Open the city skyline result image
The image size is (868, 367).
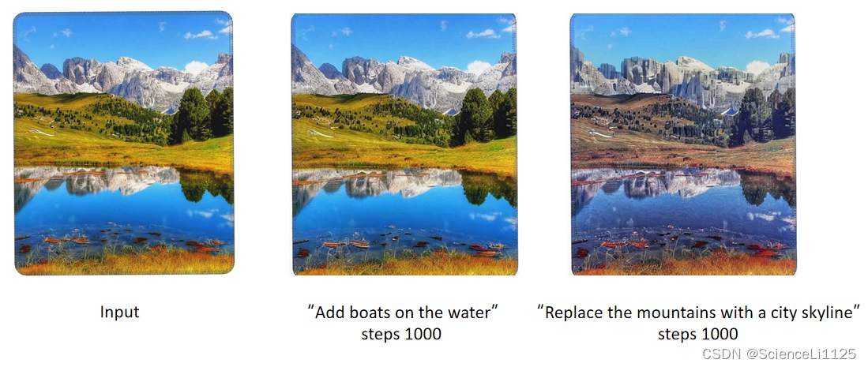(683, 144)
